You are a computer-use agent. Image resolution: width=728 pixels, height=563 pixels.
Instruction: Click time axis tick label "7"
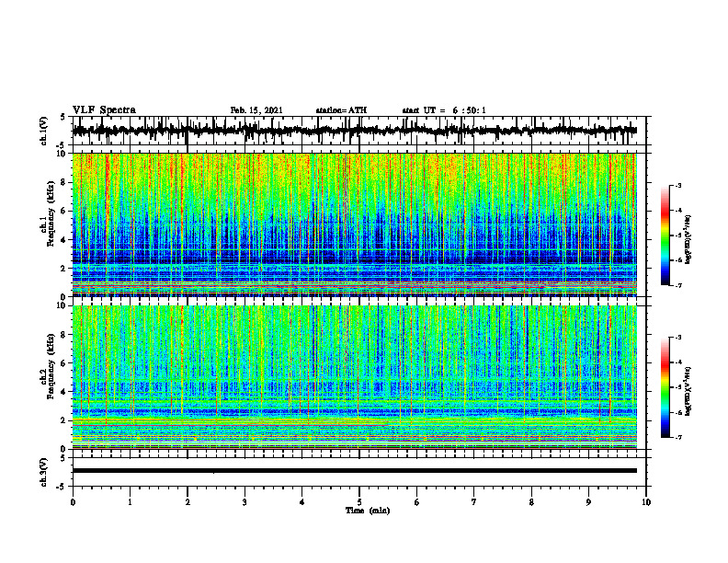click(474, 502)
